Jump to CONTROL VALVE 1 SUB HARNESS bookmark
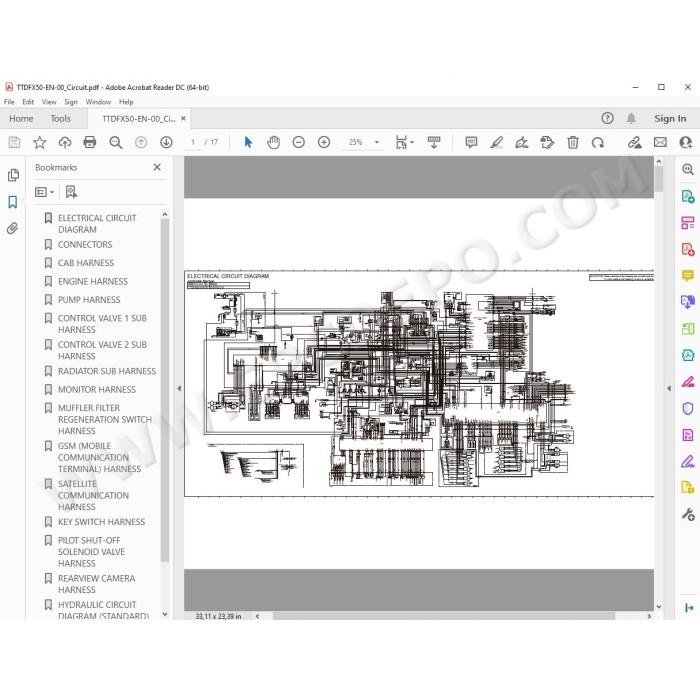Screen dimensions: 700x700 [102, 324]
